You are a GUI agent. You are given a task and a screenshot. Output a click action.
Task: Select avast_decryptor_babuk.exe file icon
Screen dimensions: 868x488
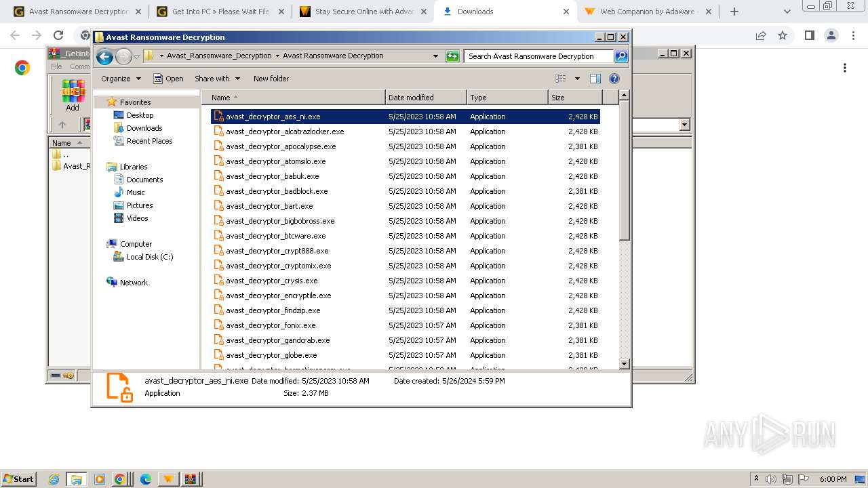(x=218, y=176)
